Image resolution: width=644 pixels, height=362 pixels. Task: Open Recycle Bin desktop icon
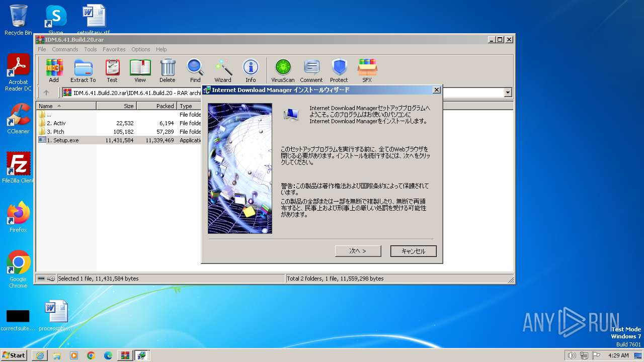coord(18,20)
